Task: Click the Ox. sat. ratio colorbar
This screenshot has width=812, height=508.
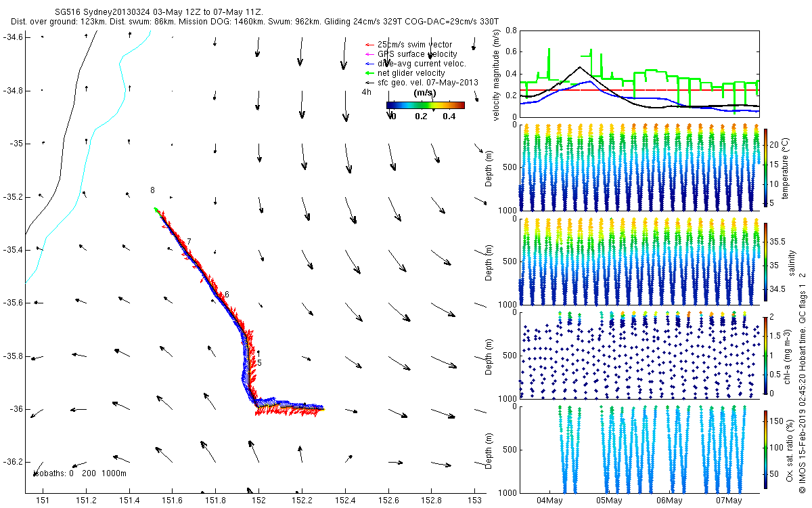Action: 766,448
